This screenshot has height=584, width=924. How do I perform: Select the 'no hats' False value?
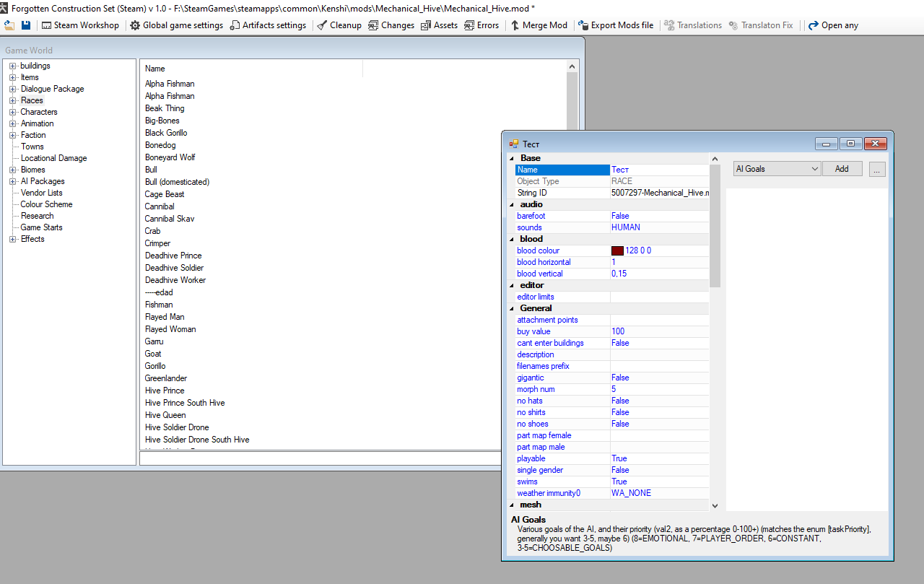(x=620, y=401)
